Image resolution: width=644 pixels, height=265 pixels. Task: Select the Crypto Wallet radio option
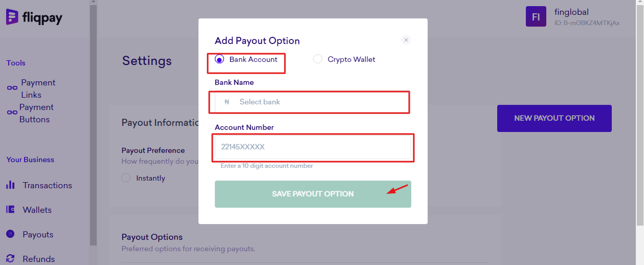coord(318,59)
